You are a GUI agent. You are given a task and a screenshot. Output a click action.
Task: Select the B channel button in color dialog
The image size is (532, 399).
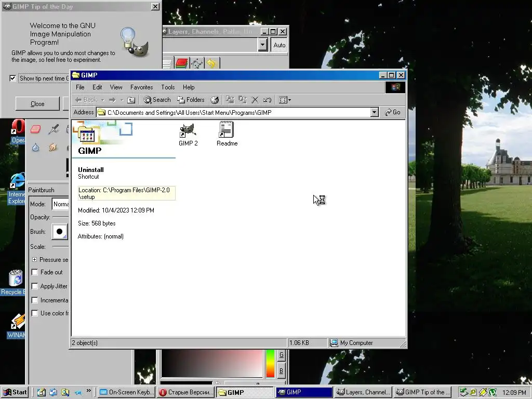(x=281, y=371)
